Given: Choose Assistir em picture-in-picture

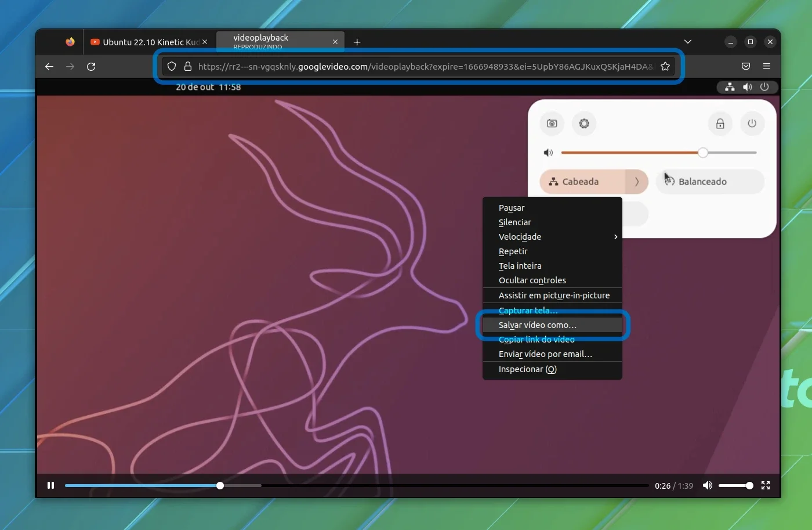Looking at the screenshot, I should [552, 295].
